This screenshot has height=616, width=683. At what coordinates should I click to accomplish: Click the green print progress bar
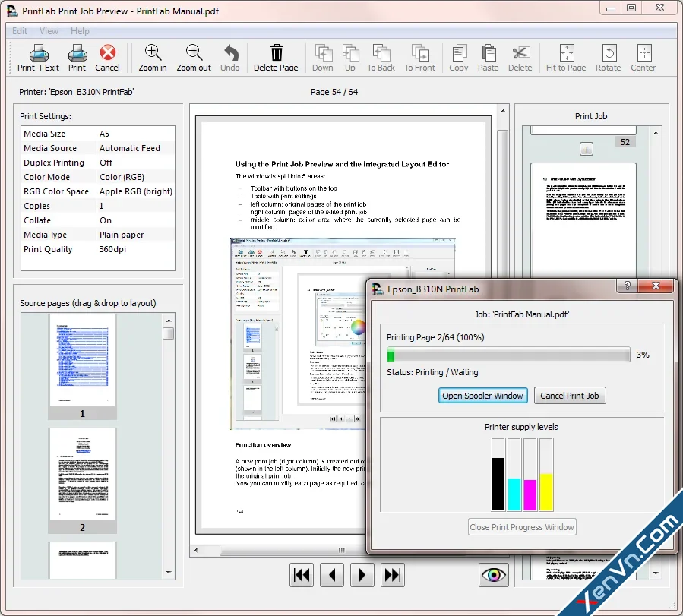pyautogui.click(x=508, y=355)
